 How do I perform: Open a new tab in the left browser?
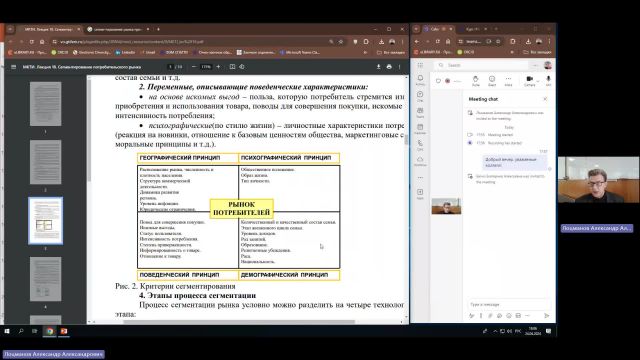pos(158,29)
